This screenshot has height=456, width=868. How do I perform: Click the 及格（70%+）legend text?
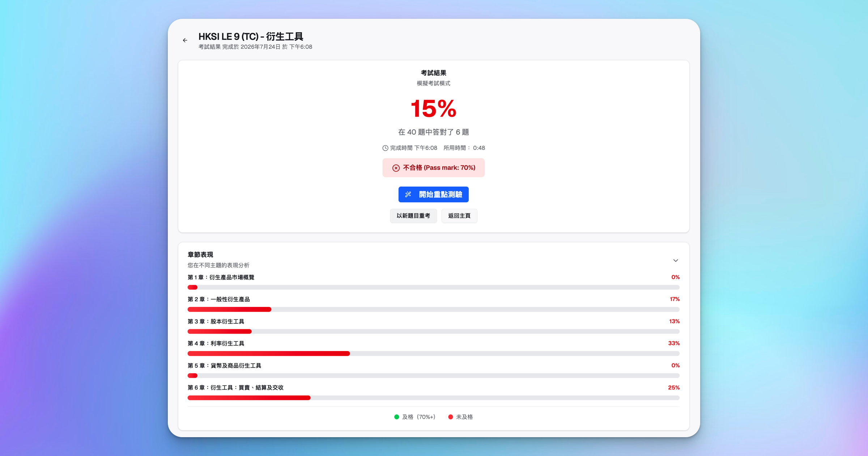click(x=419, y=417)
